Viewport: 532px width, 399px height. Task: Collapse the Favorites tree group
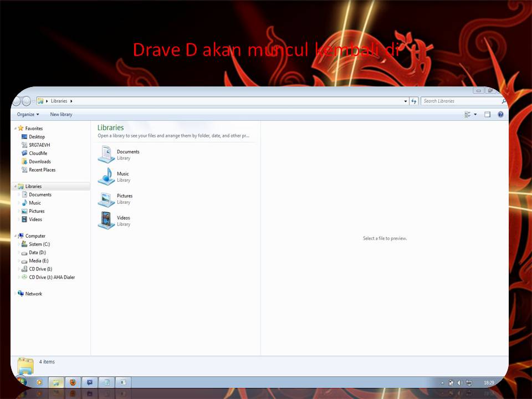point(16,128)
